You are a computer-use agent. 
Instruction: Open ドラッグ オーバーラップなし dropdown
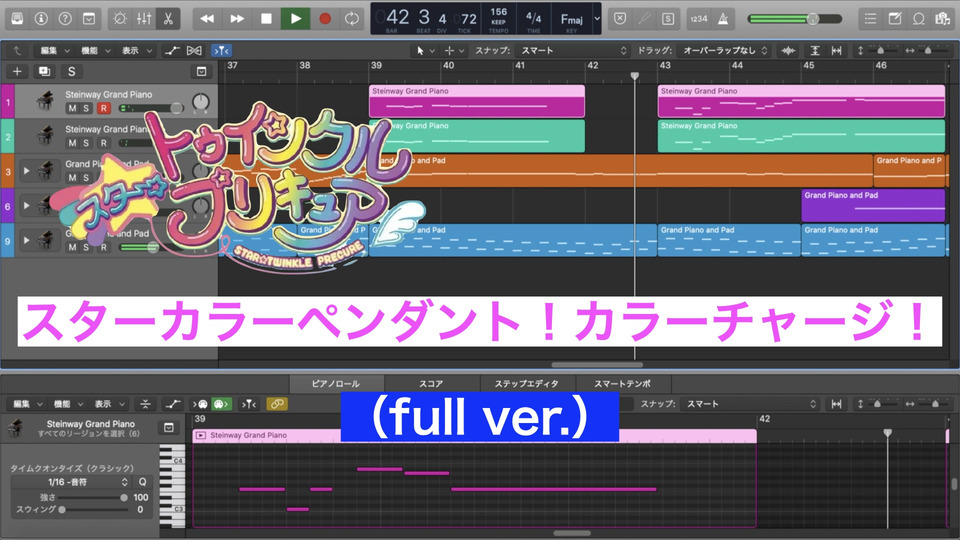click(724, 51)
